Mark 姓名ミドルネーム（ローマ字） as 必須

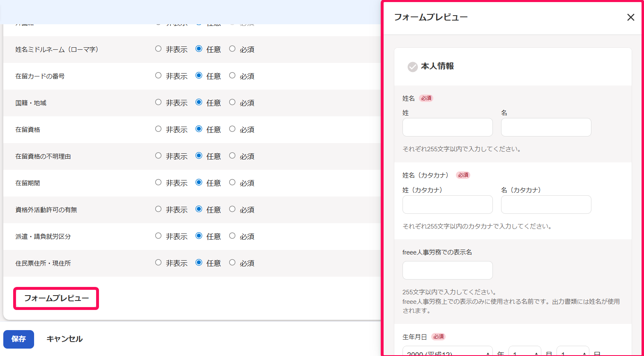coord(232,49)
